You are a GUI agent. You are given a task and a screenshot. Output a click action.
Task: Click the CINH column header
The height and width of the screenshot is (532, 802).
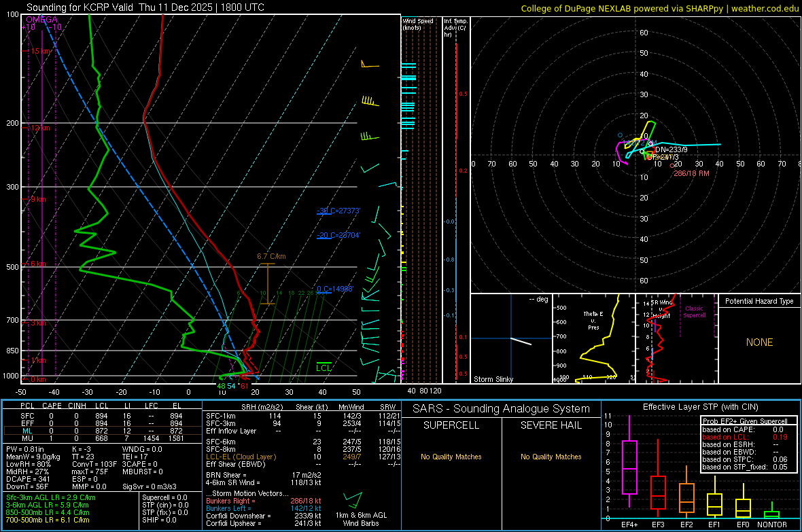click(77, 406)
